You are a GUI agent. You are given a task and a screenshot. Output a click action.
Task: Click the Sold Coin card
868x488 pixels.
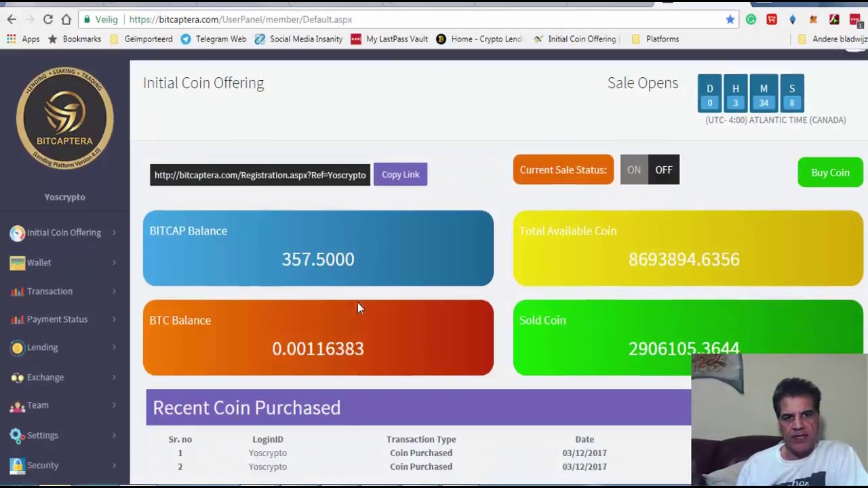(x=688, y=338)
